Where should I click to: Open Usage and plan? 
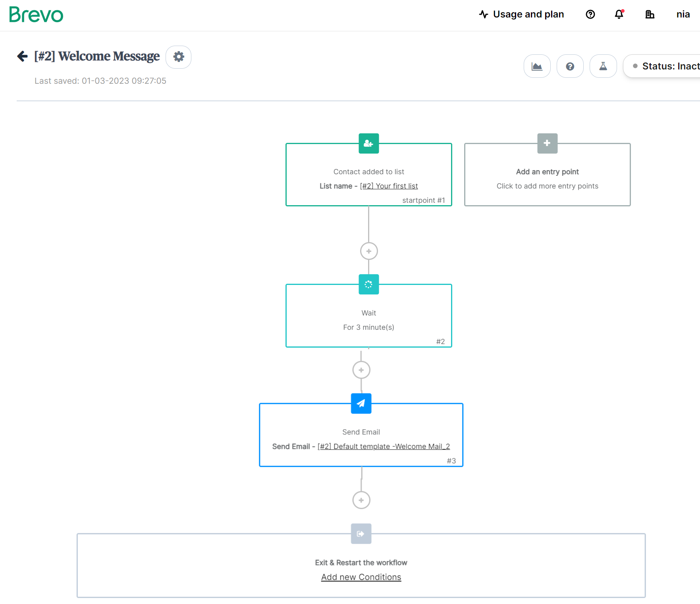(521, 15)
